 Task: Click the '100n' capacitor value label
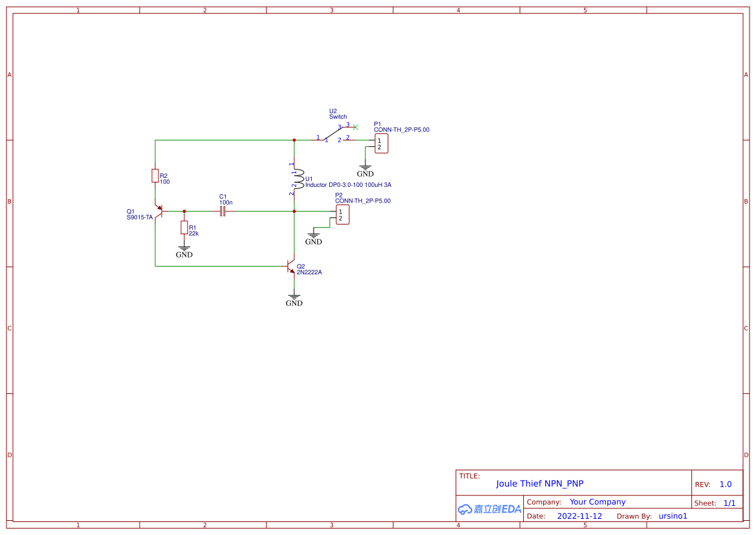coord(226,202)
